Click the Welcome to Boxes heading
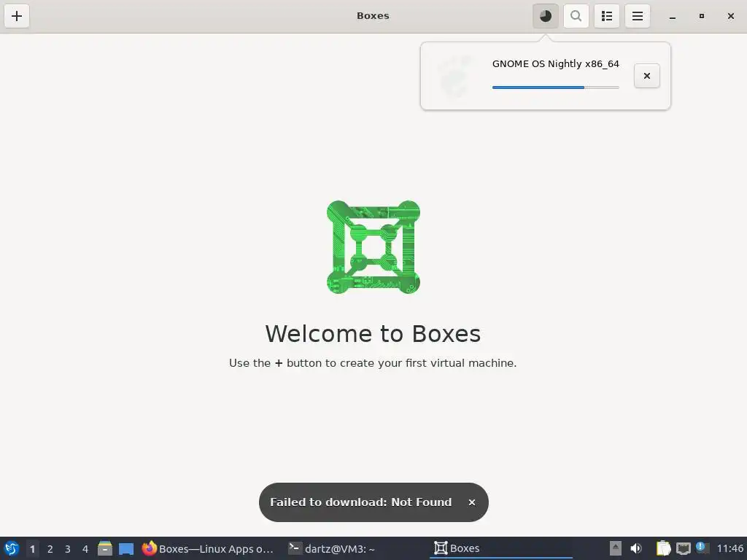747x560 pixels. pos(373,333)
